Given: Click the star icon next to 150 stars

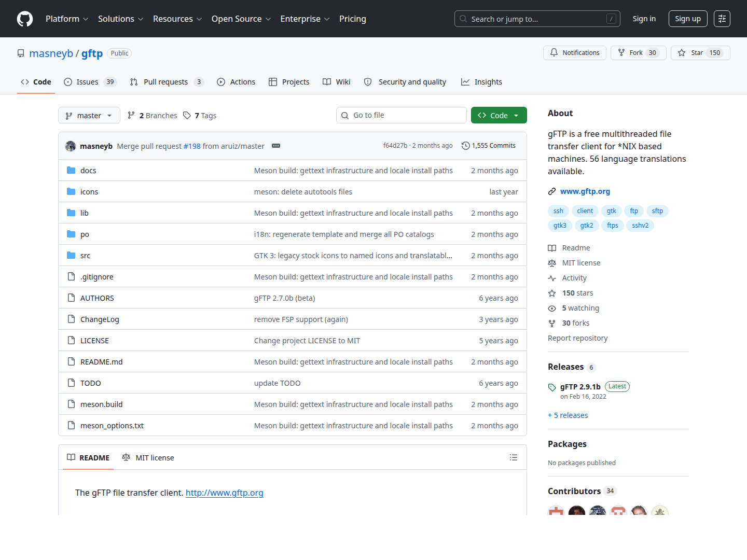Looking at the screenshot, I should tap(552, 293).
